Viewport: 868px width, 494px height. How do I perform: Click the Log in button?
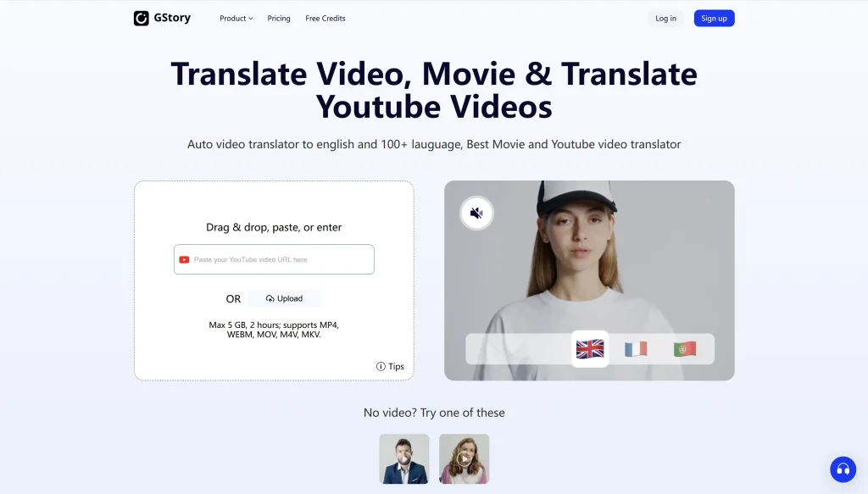pos(665,17)
